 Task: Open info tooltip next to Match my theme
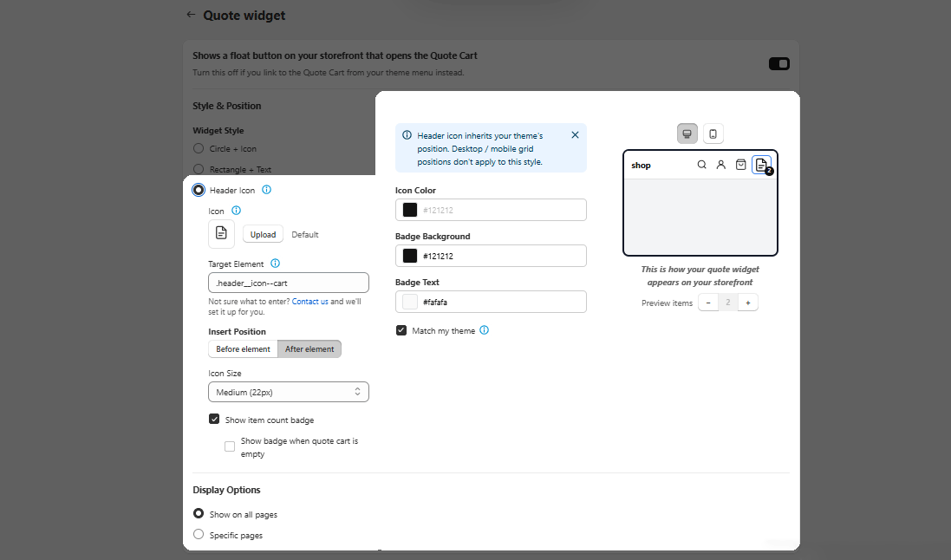click(x=484, y=330)
